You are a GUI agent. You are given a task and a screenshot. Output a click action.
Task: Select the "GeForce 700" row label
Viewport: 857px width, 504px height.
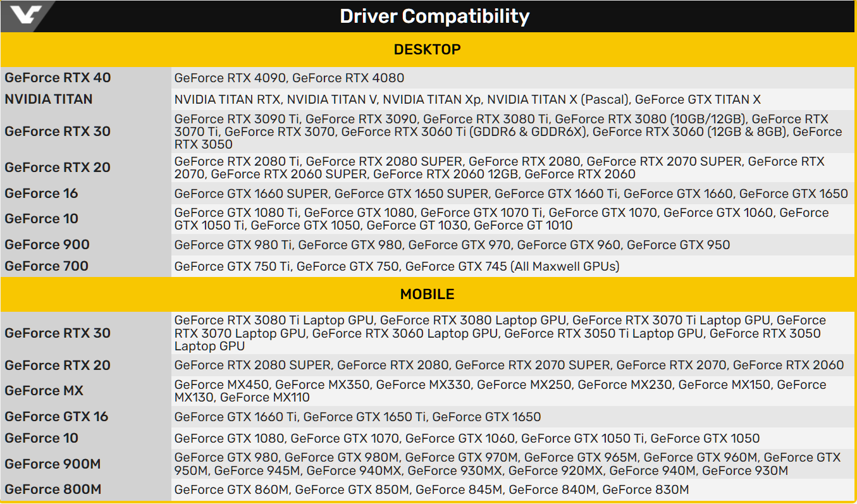pyautogui.click(x=46, y=266)
